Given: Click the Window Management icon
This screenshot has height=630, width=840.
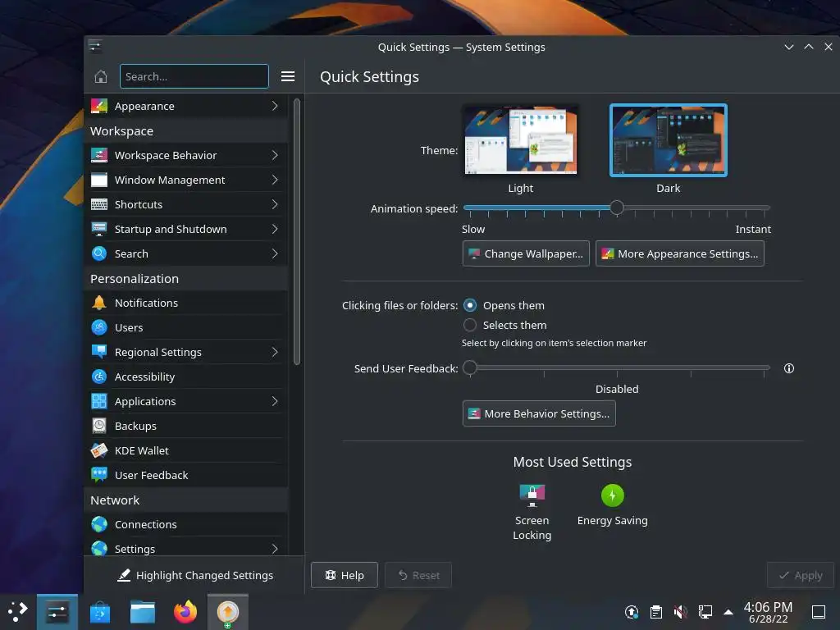Looking at the screenshot, I should pos(99,180).
